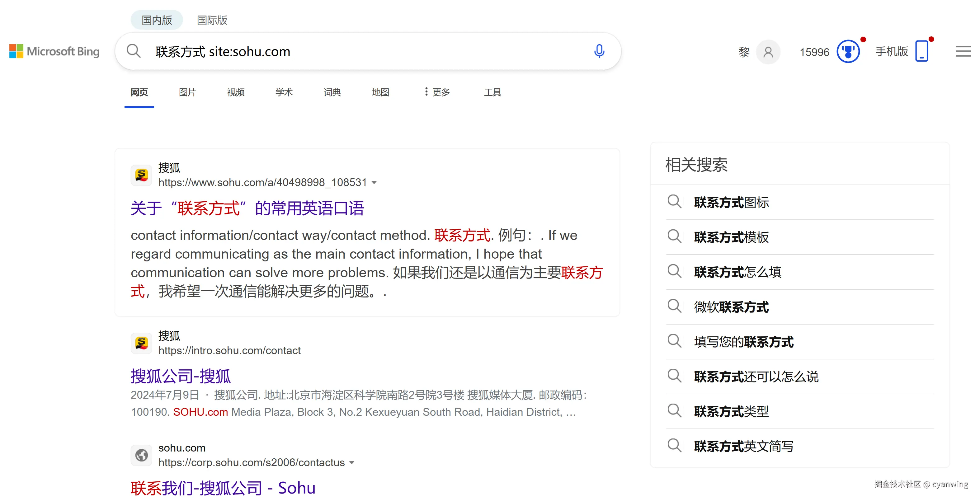Click Sohu favicon of first result
Screen dimensions: 980x501
[142, 175]
